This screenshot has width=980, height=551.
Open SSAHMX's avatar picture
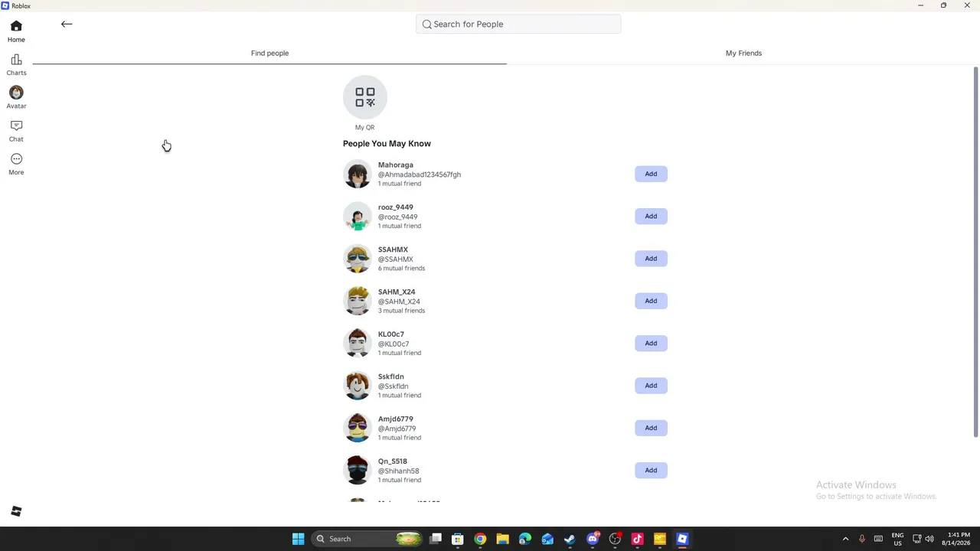(357, 259)
